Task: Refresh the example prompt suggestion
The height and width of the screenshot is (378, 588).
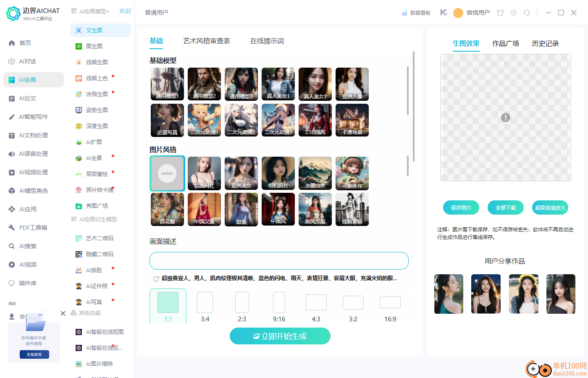Action: pos(156,279)
